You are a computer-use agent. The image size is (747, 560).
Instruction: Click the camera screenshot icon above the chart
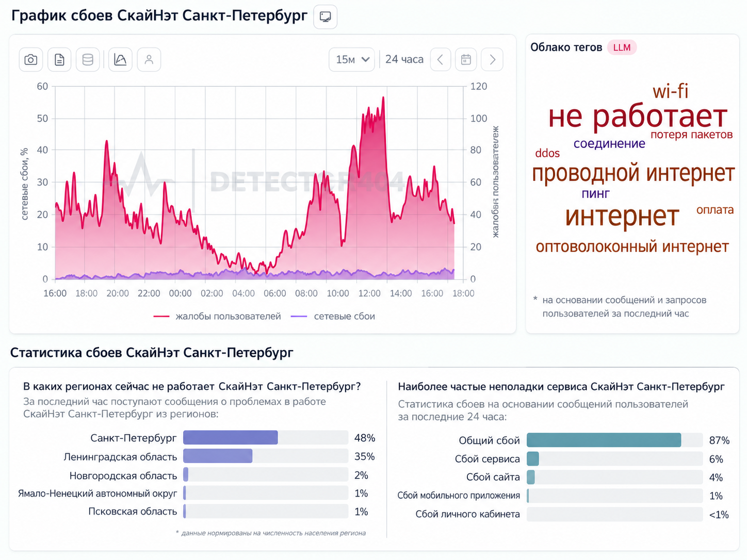pos(31,60)
